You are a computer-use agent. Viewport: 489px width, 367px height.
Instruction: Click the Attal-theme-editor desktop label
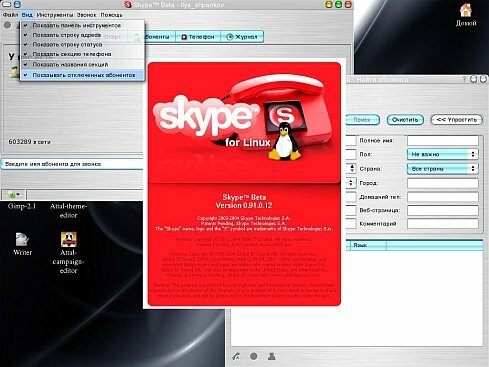(68, 210)
